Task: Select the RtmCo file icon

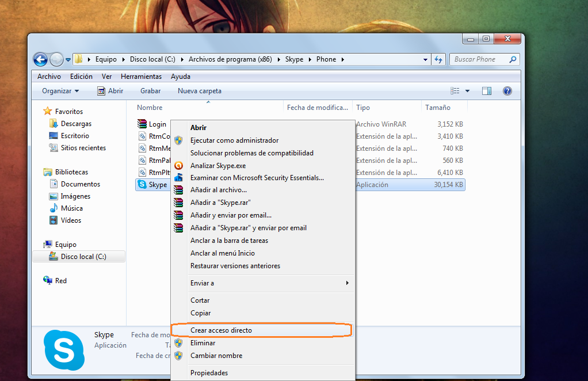Action: tap(142, 136)
